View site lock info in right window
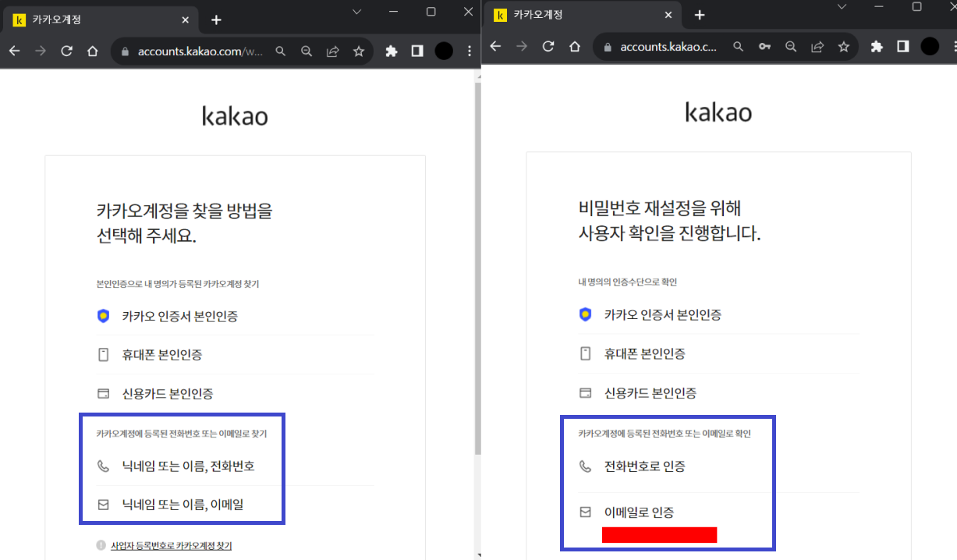 click(607, 47)
